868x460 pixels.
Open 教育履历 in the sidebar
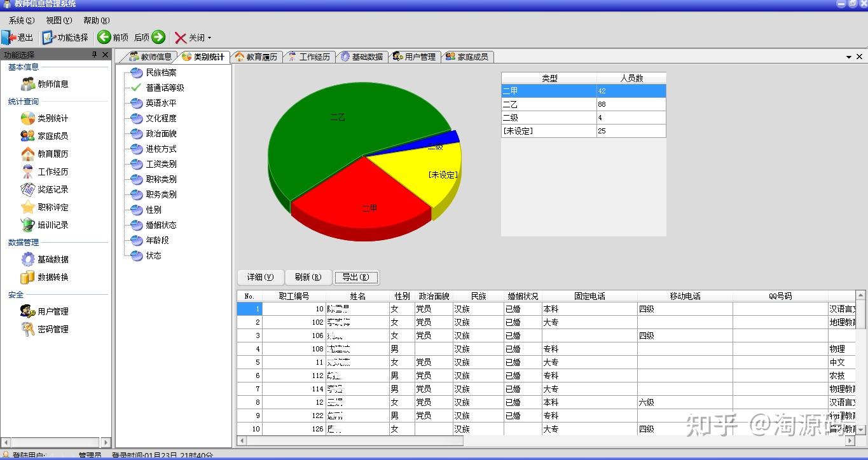[x=45, y=154]
